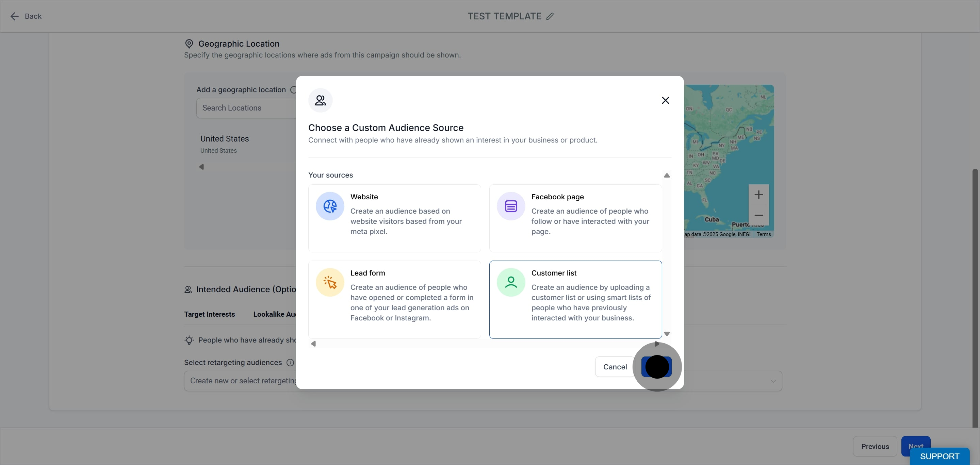Screen dimensions: 980x465
Task: Select the Facebook page source card
Action: (x=575, y=218)
